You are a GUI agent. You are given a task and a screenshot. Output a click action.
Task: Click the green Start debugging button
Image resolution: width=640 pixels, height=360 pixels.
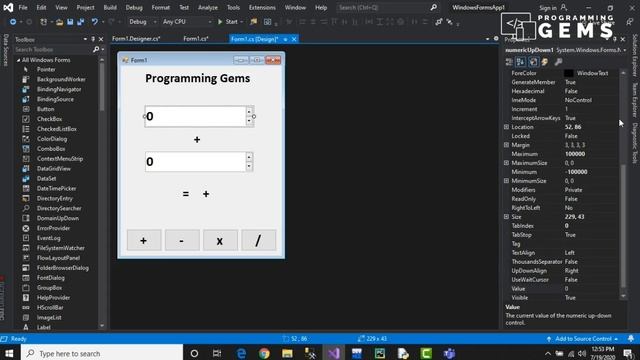coord(229,22)
